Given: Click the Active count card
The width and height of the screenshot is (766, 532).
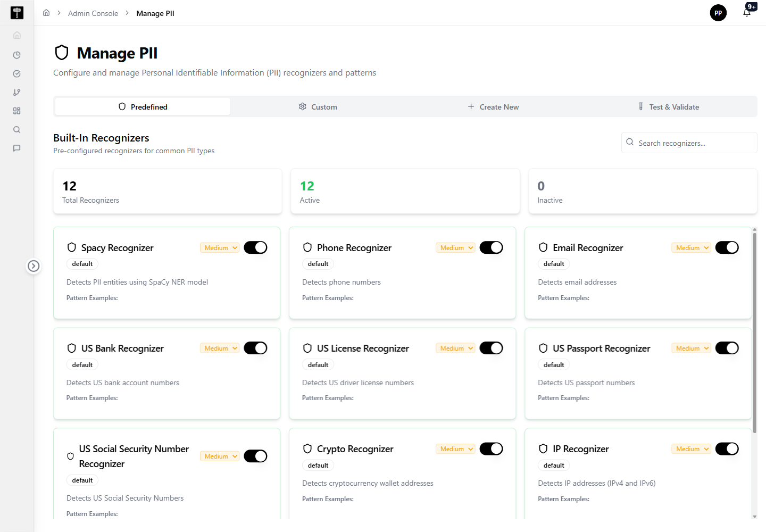Looking at the screenshot, I should coord(405,192).
